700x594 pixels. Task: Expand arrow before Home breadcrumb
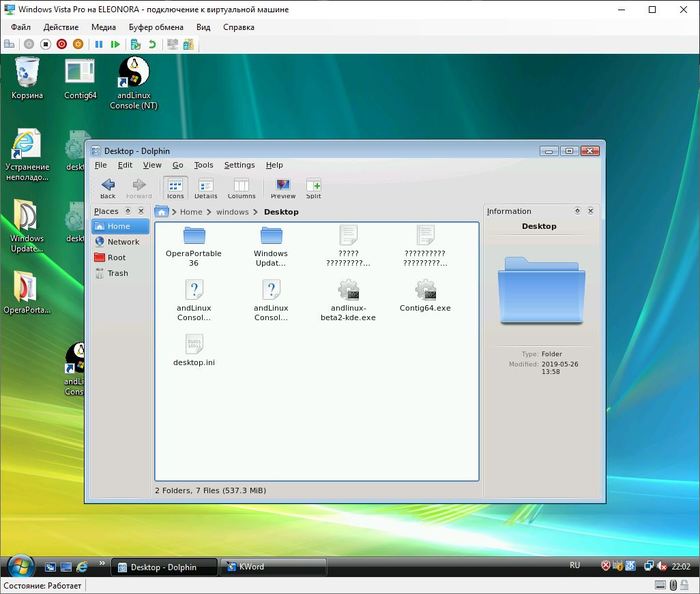pyautogui.click(x=174, y=212)
